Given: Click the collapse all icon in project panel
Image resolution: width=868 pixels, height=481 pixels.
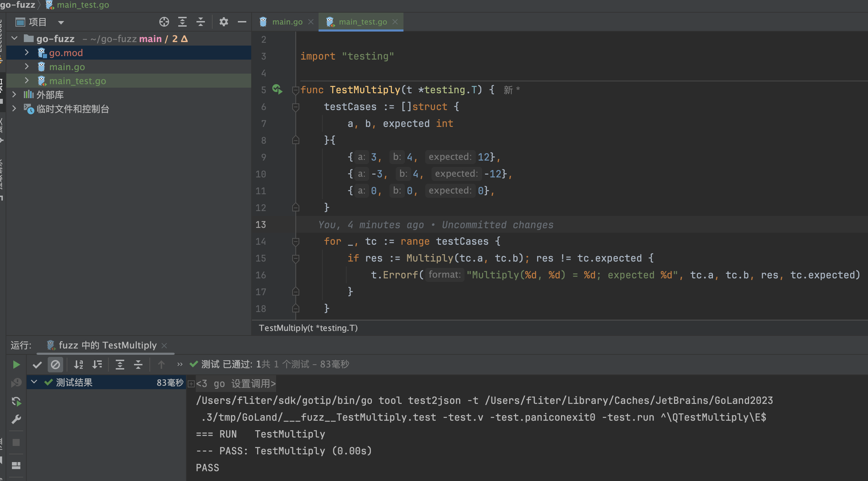Looking at the screenshot, I should [200, 22].
